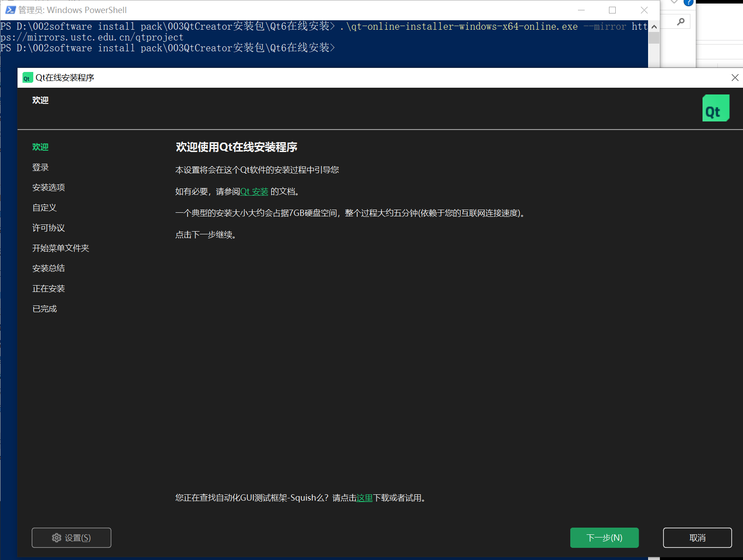Select the 正在安装 step in the sidebar
The width and height of the screenshot is (743, 560).
[49, 289]
